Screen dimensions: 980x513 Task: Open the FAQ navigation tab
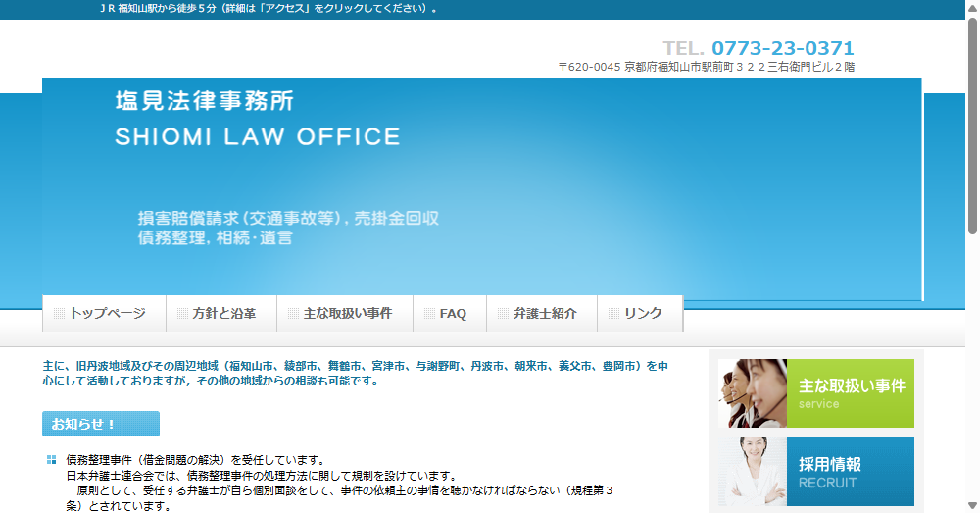point(452,314)
